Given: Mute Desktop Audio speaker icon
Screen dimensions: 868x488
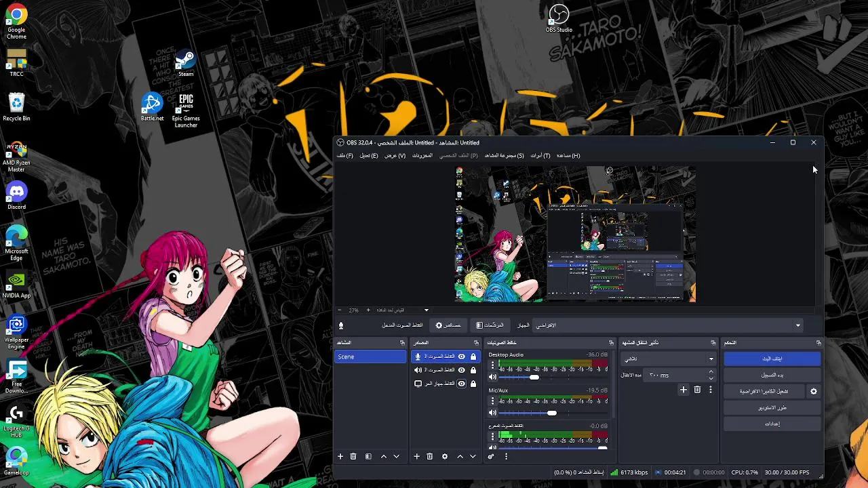Looking at the screenshot, I should pos(493,377).
